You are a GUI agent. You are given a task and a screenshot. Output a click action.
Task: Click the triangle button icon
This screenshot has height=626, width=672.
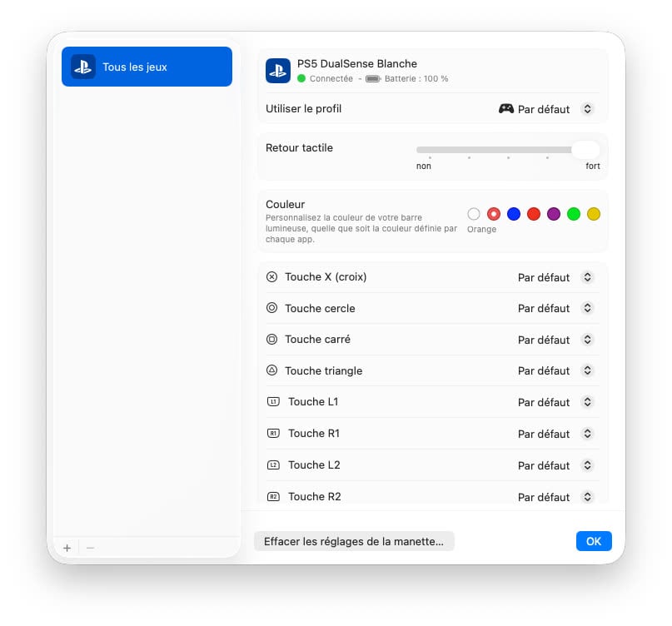click(271, 370)
